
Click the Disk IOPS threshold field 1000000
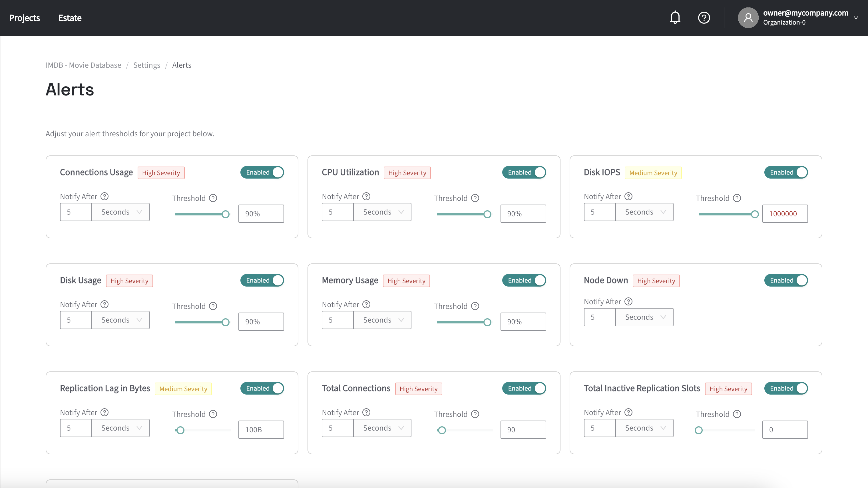[785, 213]
